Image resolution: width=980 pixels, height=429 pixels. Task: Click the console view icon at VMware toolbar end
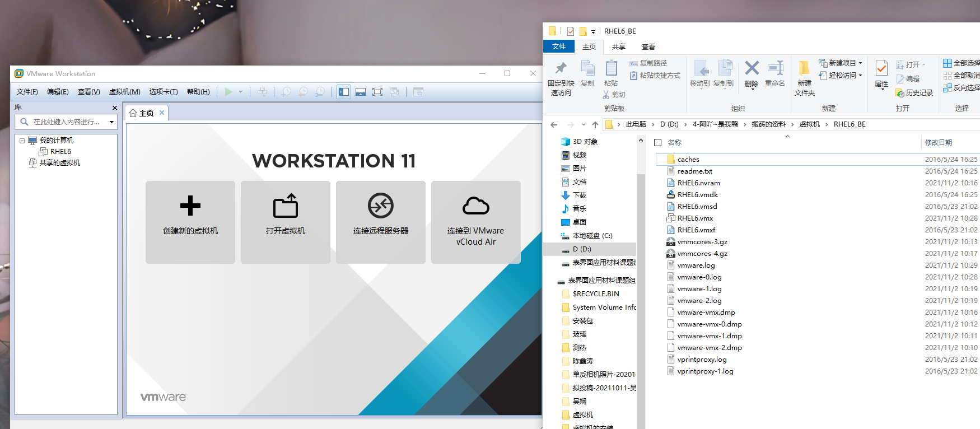pyautogui.click(x=418, y=92)
